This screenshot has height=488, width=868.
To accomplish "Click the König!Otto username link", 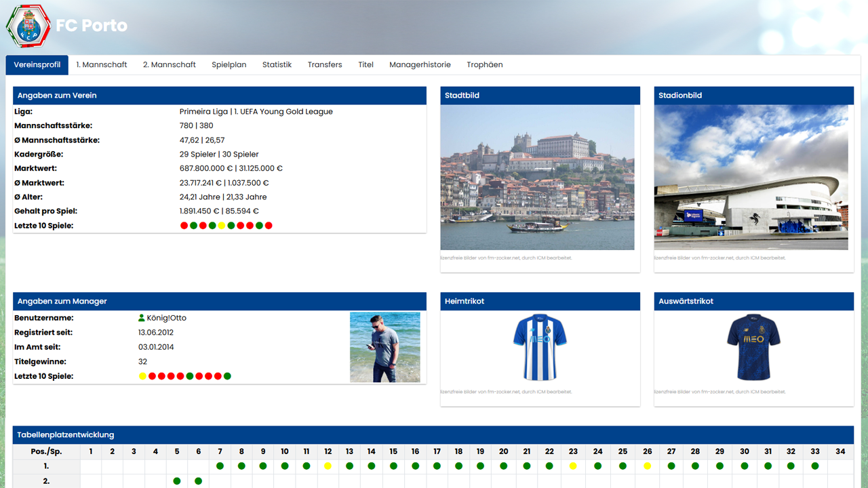I will click(166, 318).
